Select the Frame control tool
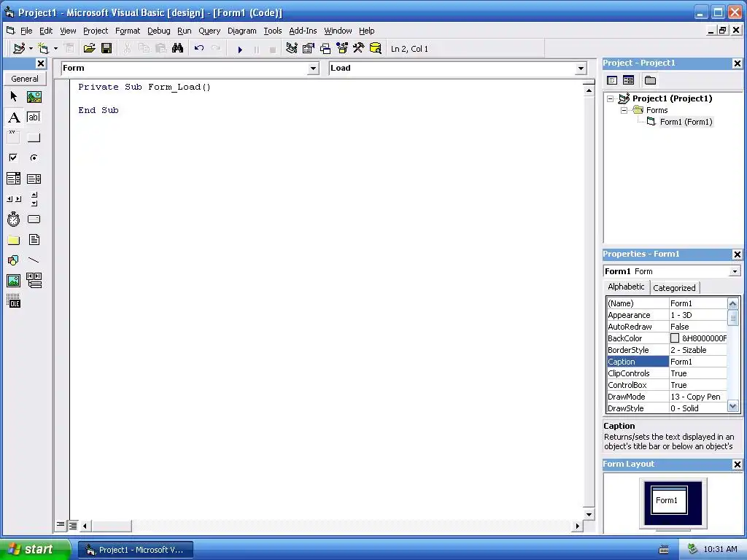This screenshot has height=560, width=747. 14,137
